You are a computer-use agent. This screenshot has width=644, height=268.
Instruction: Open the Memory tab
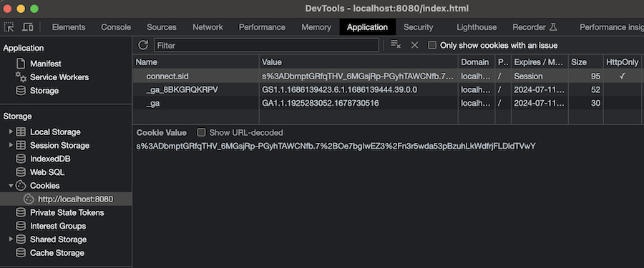pyautogui.click(x=316, y=27)
